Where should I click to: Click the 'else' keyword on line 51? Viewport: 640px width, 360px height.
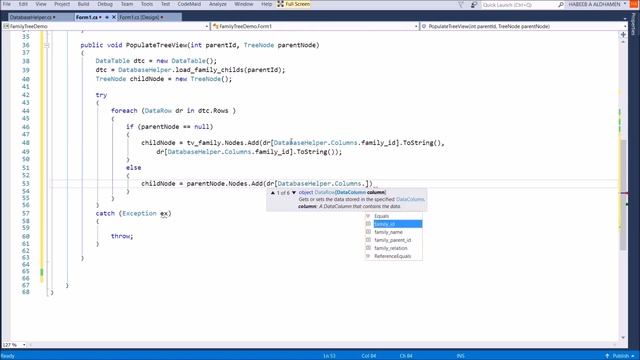pyautogui.click(x=133, y=167)
